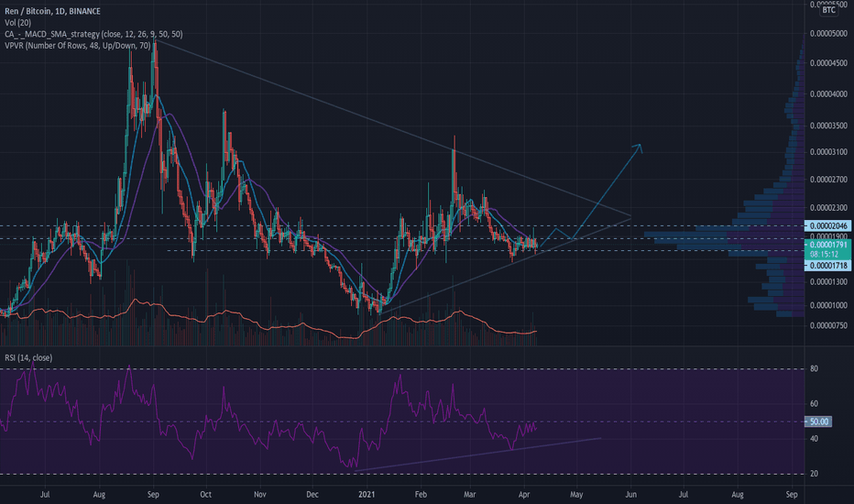854x504 pixels.
Task: Click 0.00004500 on the price axis
Action: coord(828,63)
